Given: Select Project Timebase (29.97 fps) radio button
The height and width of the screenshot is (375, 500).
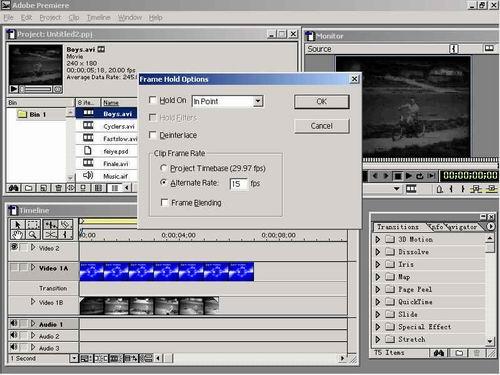Looking at the screenshot, I should click(x=163, y=168).
